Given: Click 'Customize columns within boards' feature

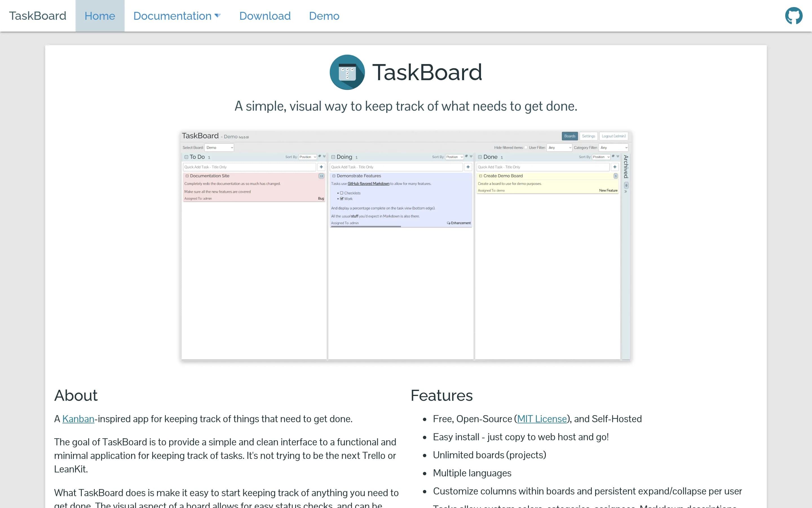Looking at the screenshot, I should [588, 492].
